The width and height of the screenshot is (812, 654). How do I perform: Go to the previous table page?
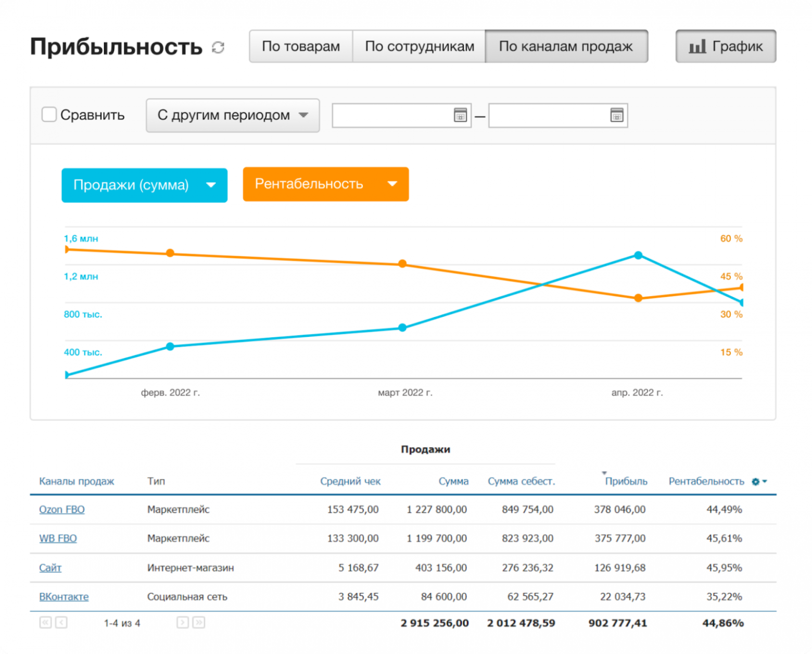pyautogui.click(x=61, y=622)
